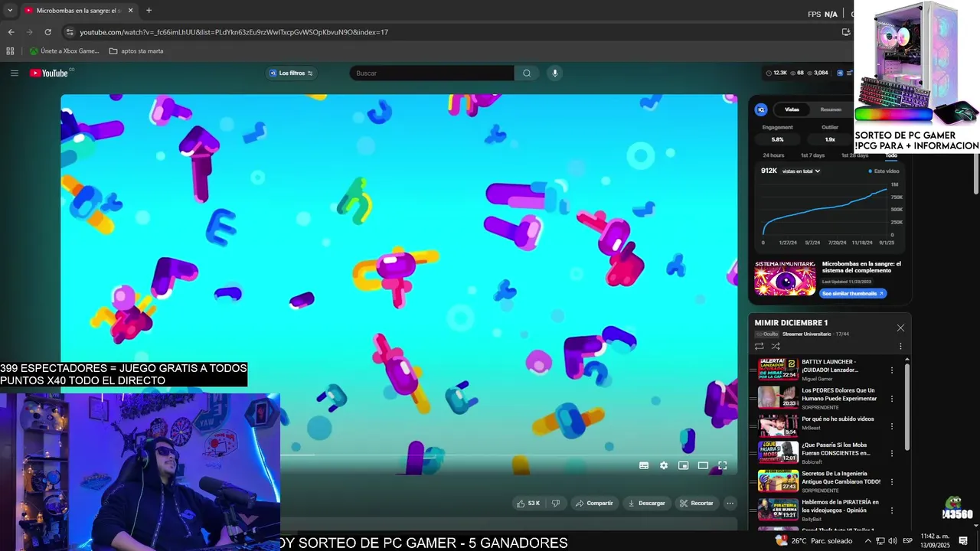Toggle playlist loop

click(x=759, y=346)
